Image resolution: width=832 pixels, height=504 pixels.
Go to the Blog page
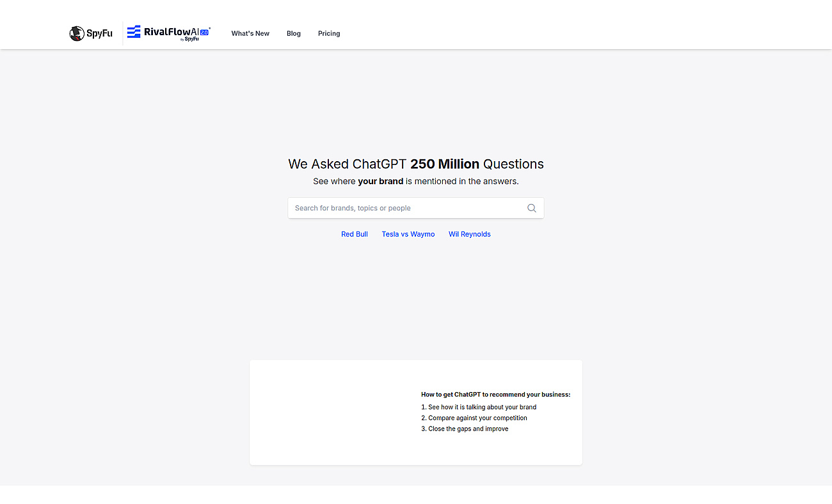point(294,33)
